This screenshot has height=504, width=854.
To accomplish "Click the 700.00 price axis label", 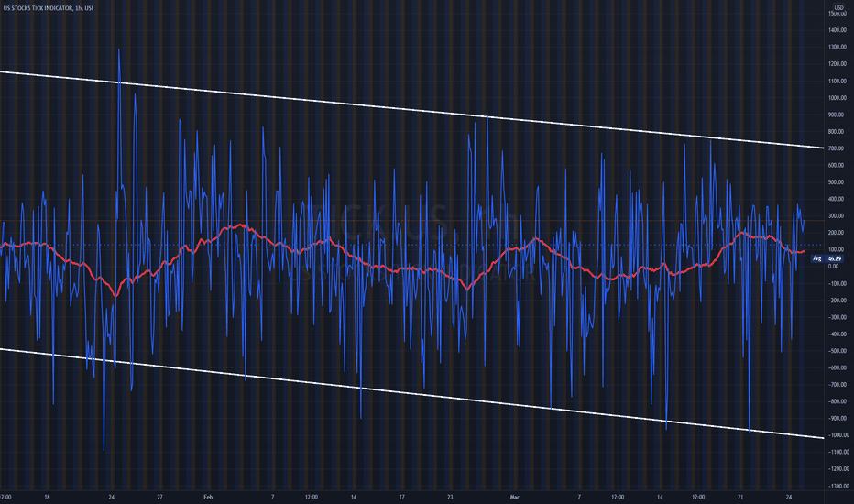I will pos(838,148).
